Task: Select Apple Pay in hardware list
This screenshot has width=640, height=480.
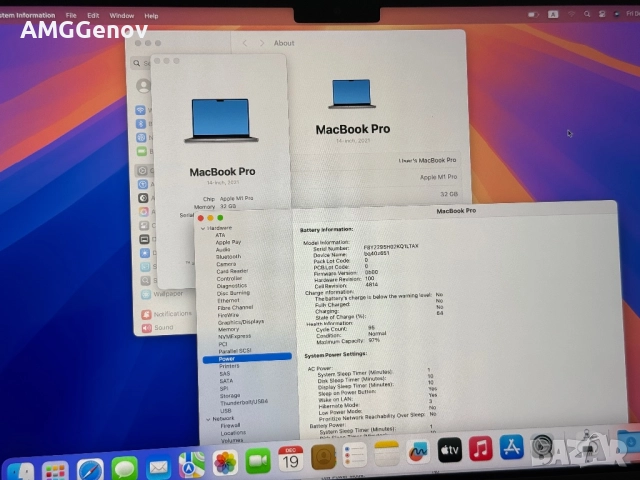Action: click(x=228, y=242)
